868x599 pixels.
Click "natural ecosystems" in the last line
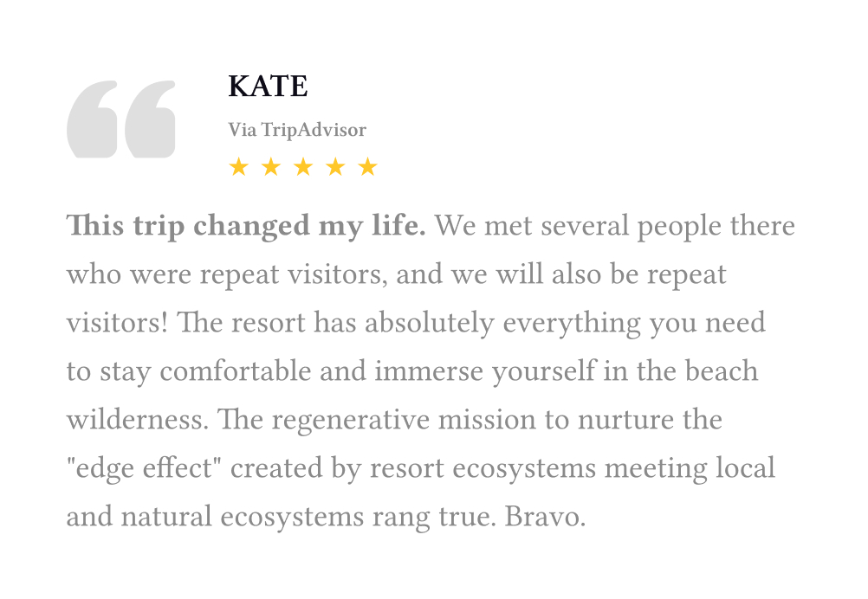coord(242,518)
